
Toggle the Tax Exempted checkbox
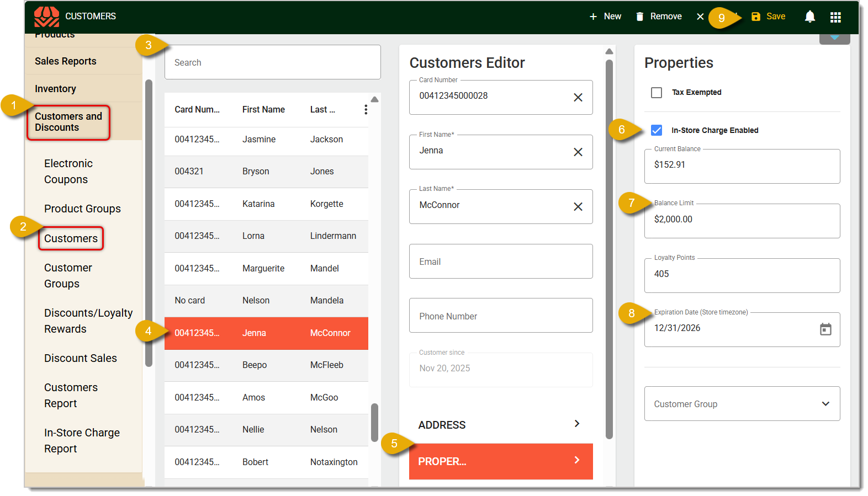click(x=657, y=93)
